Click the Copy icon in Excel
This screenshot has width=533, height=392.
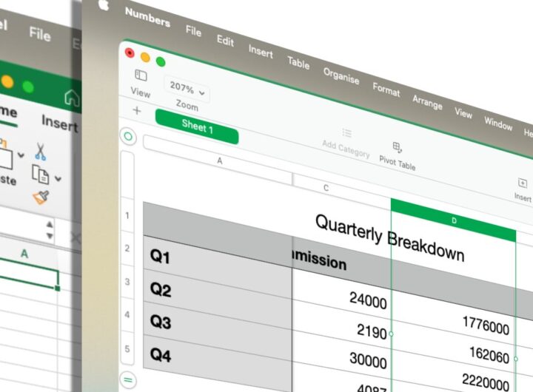coord(41,175)
